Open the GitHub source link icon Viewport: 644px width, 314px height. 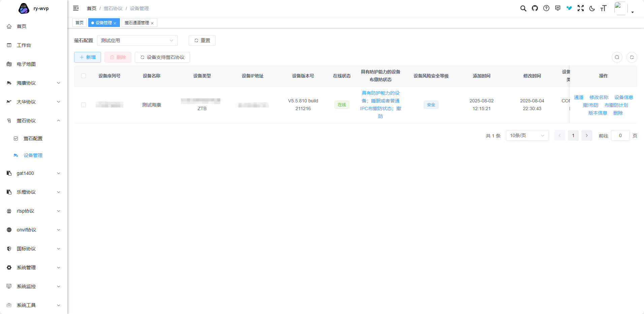[535, 8]
